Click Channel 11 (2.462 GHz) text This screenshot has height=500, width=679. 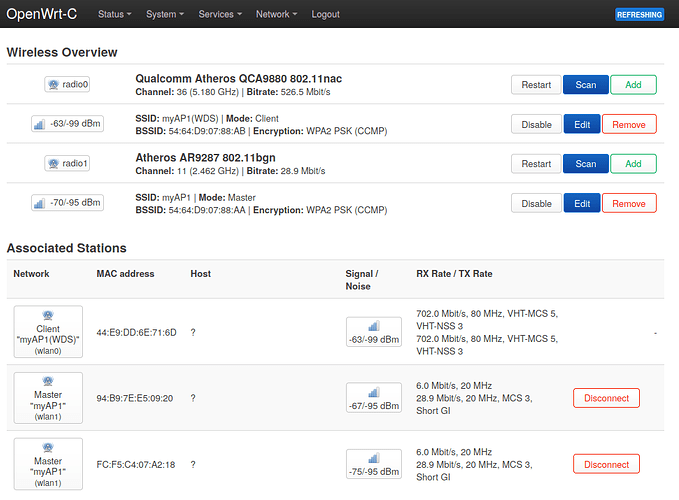point(187,171)
